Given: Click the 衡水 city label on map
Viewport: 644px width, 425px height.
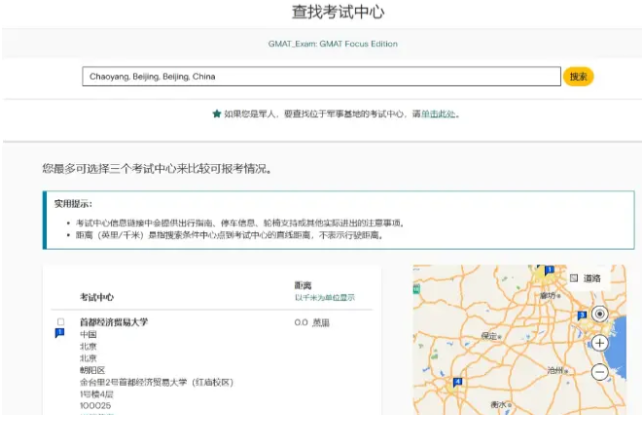Looking at the screenshot, I should (x=499, y=405).
